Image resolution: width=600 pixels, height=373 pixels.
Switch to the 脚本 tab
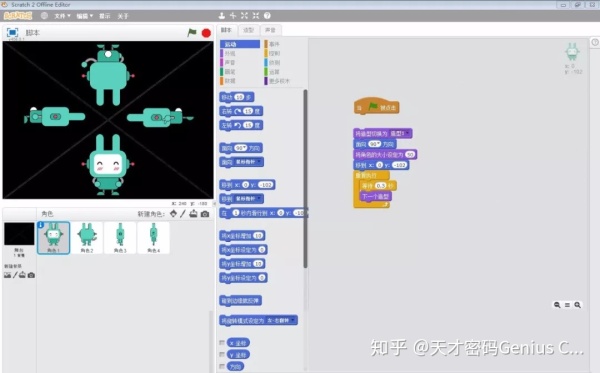(x=227, y=30)
